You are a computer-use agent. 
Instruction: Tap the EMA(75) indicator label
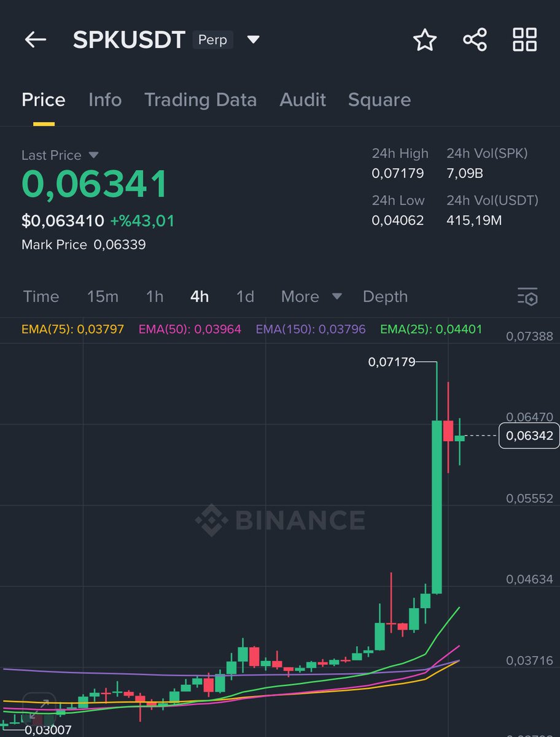coord(72,329)
